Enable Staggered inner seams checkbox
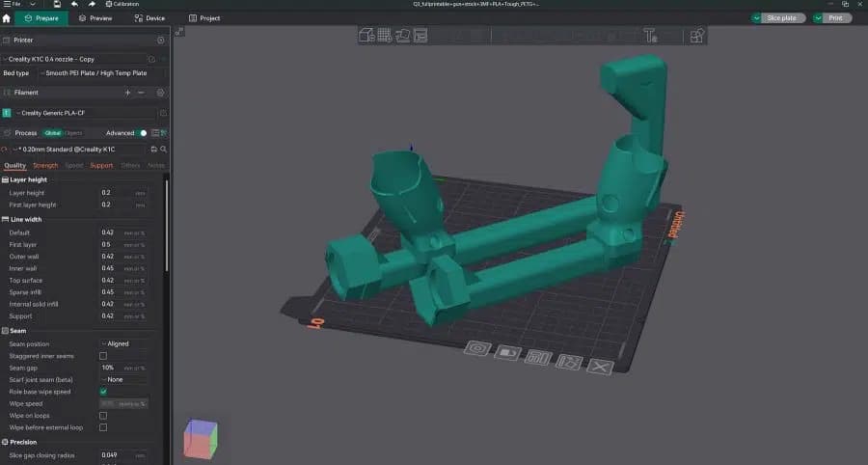868x465 pixels. pos(103,356)
